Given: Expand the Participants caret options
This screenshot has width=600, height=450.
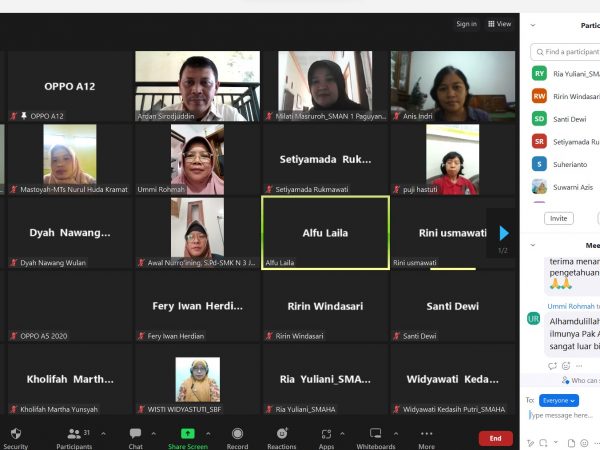Looking at the screenshot, I should pos(103,434).
